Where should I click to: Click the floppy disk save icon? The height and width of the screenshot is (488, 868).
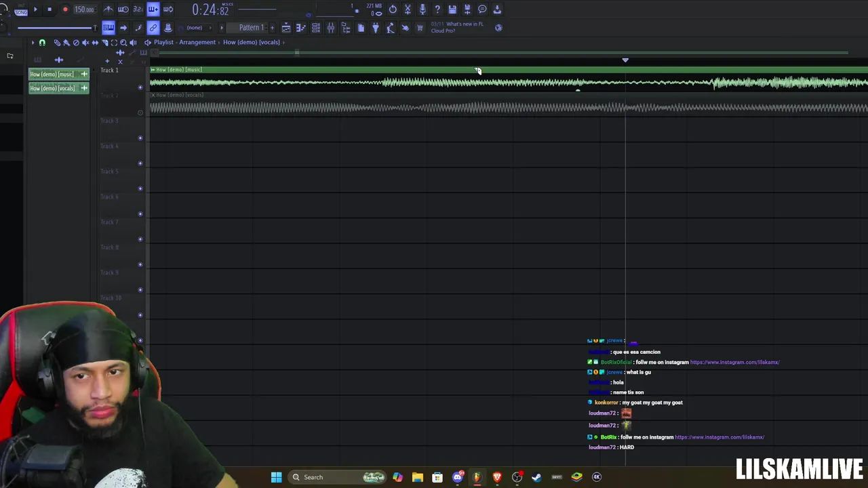pyautogui.click(x=452, y=9)
